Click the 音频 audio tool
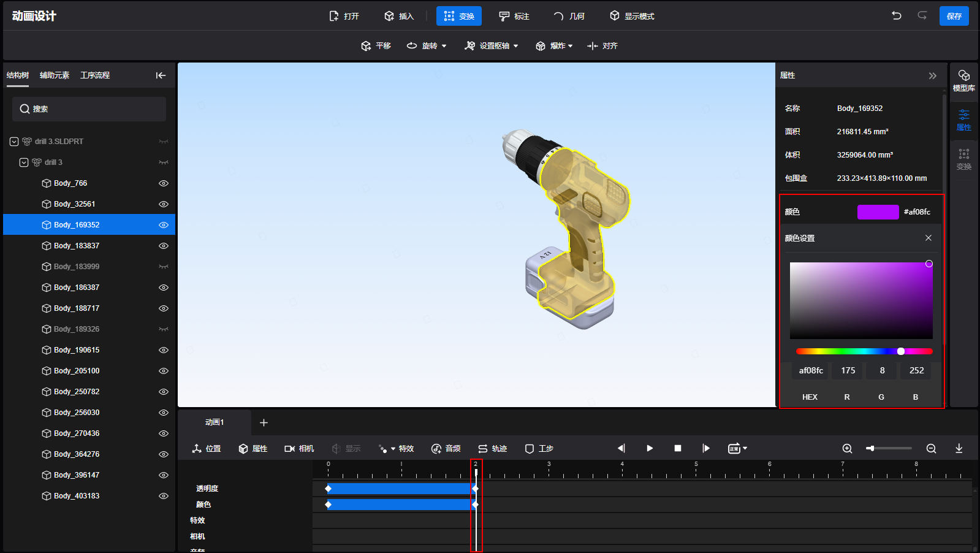The width and height of the screenshot is (980, 553). tap(446, 449)
